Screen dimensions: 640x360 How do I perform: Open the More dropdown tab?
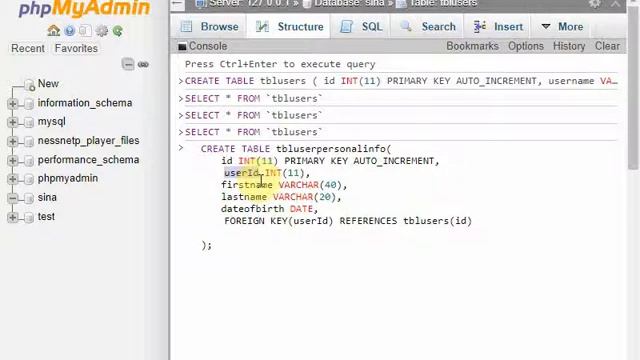click(x=562, y=27)
